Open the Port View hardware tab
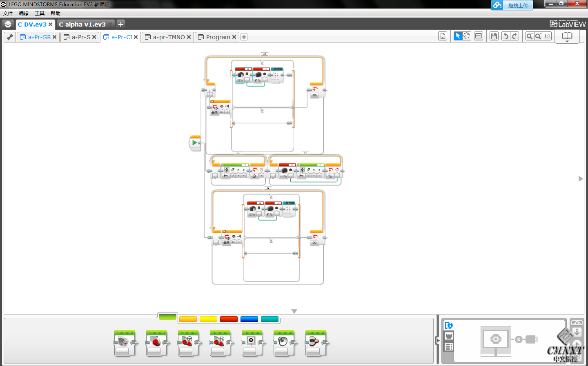 [x=449, y=336]
